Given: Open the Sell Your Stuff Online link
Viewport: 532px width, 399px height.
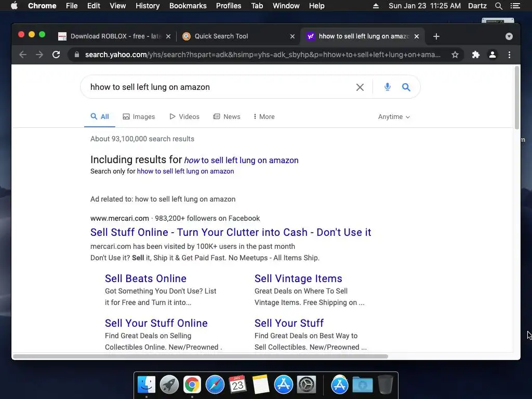Looking at the screenshot, I should [156, 323].
